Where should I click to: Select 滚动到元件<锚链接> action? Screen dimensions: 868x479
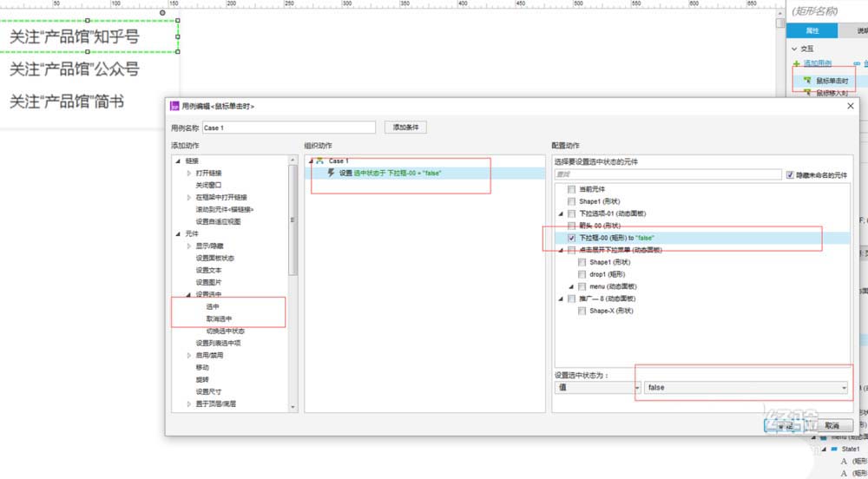point(224,210)
